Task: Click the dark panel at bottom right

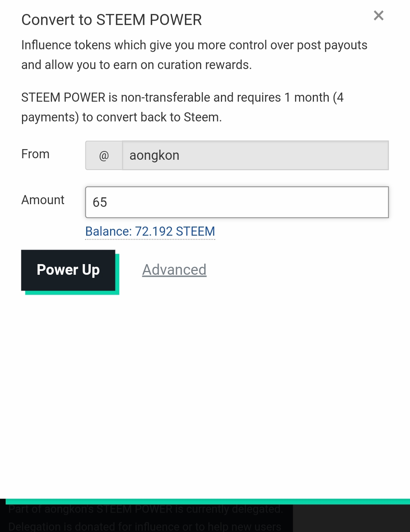Action: point(351,519)
